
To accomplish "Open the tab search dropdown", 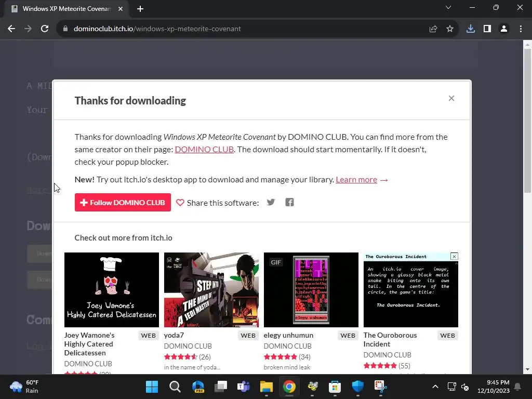I will [448, 7].
